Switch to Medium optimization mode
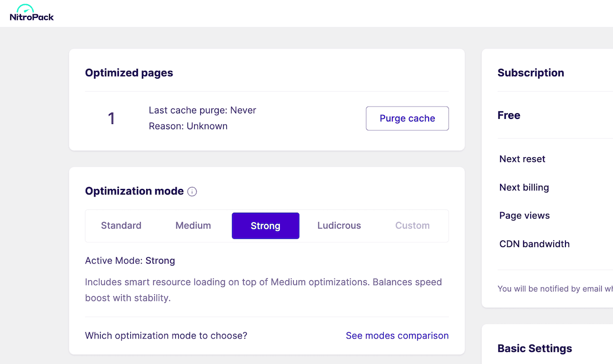This screenshot has width=613, height=364. [193, 226]
